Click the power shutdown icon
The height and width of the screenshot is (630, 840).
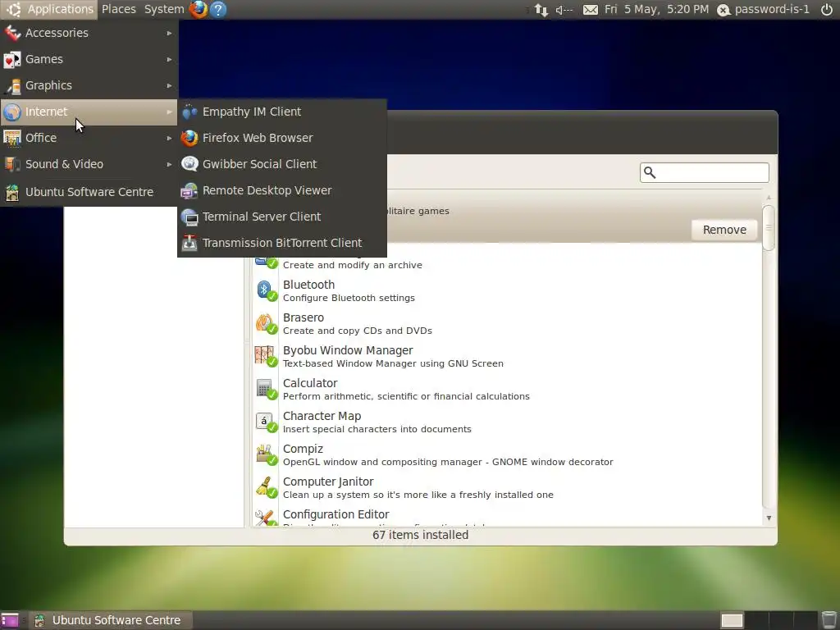pos(827,9)
